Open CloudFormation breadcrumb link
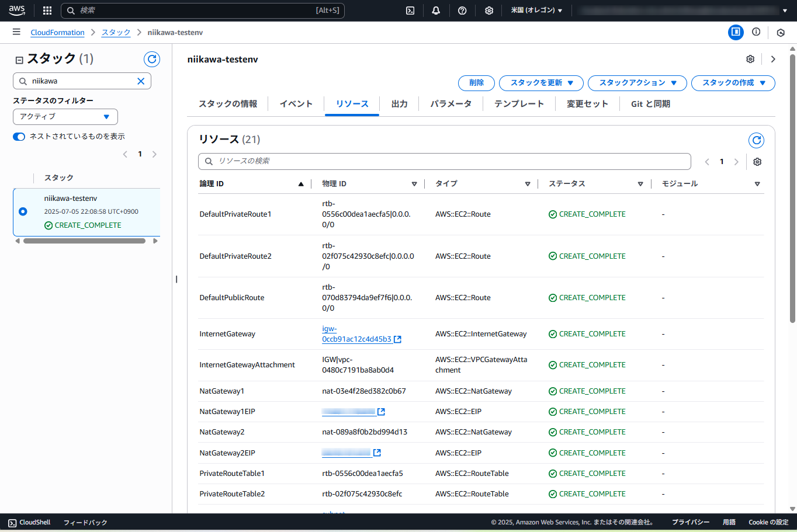 pyautogui.click(x=58, y=33)
